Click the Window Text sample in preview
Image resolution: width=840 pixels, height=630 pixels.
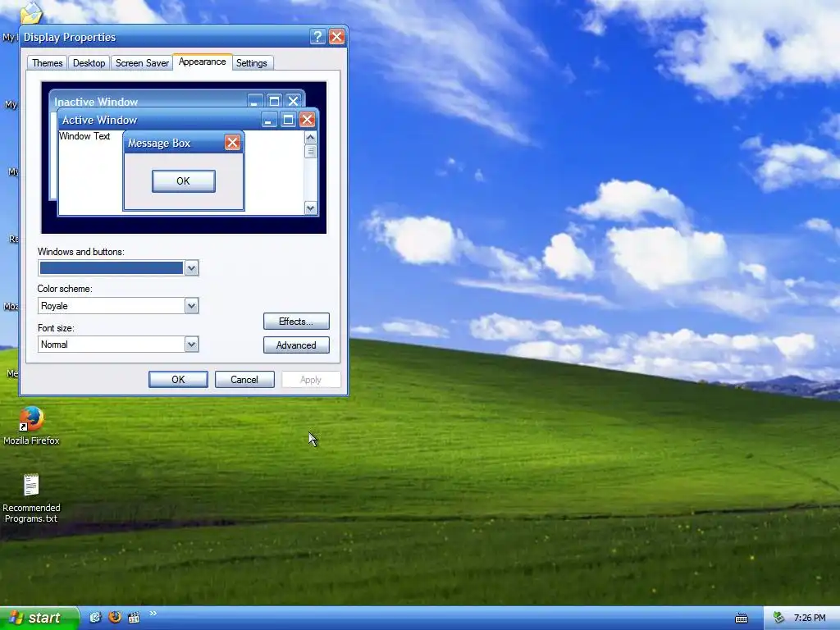[x=84, y=136]
